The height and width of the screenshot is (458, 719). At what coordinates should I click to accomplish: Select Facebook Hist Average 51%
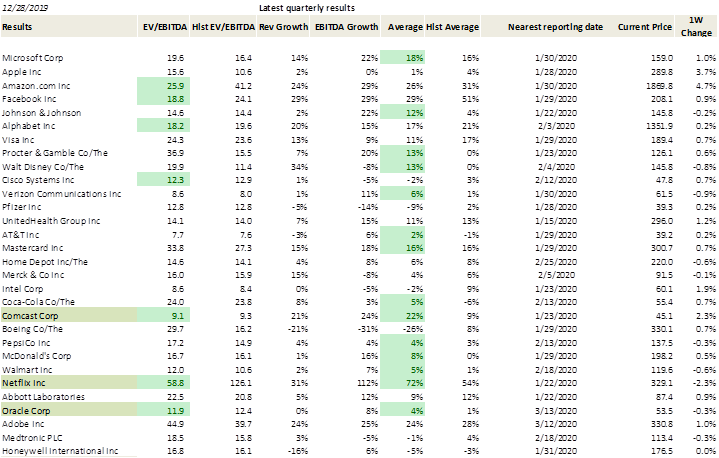tap(470, 99)
